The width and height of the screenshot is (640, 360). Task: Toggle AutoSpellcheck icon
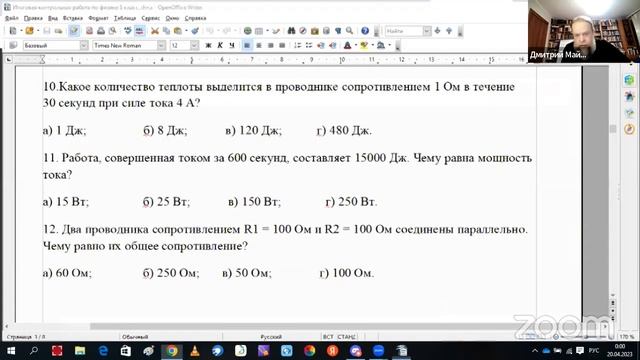click(x=139, y=31)
